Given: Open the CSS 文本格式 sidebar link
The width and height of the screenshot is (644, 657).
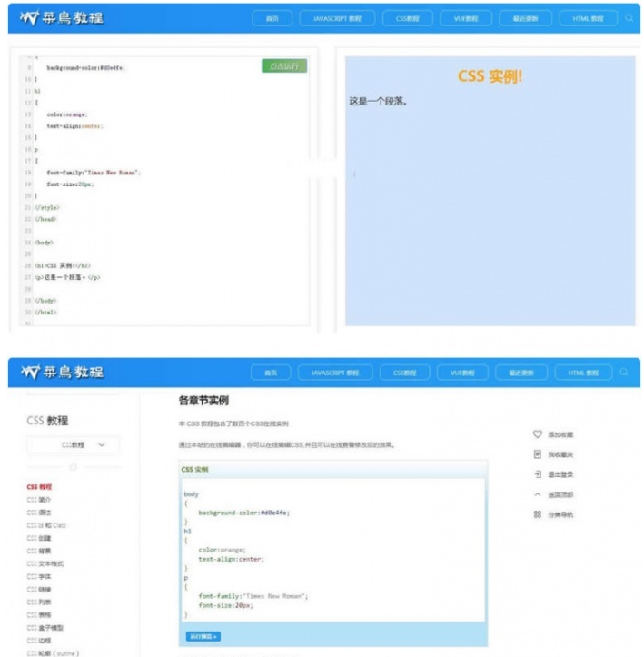Looking at the screenshot, I should coord(45,563).
